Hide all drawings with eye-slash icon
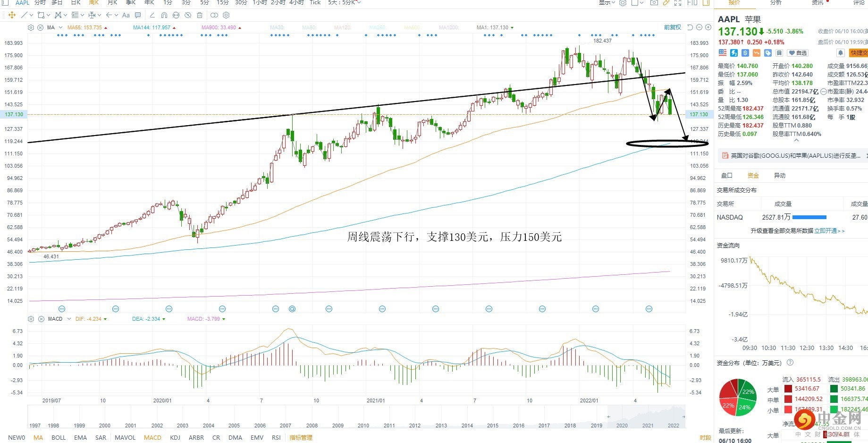Screen dimensions: 868x443 (x=188, y=15)
